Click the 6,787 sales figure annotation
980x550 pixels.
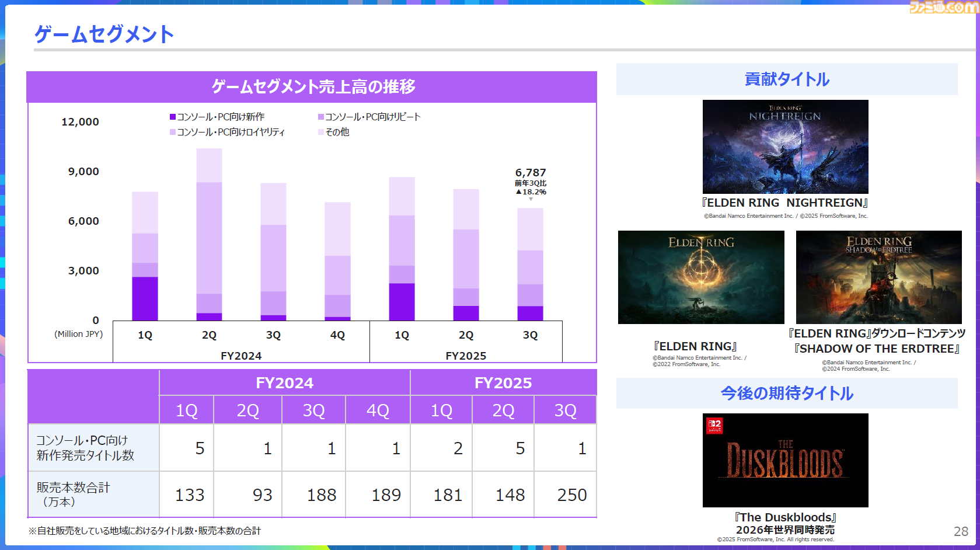click(530, 173)
